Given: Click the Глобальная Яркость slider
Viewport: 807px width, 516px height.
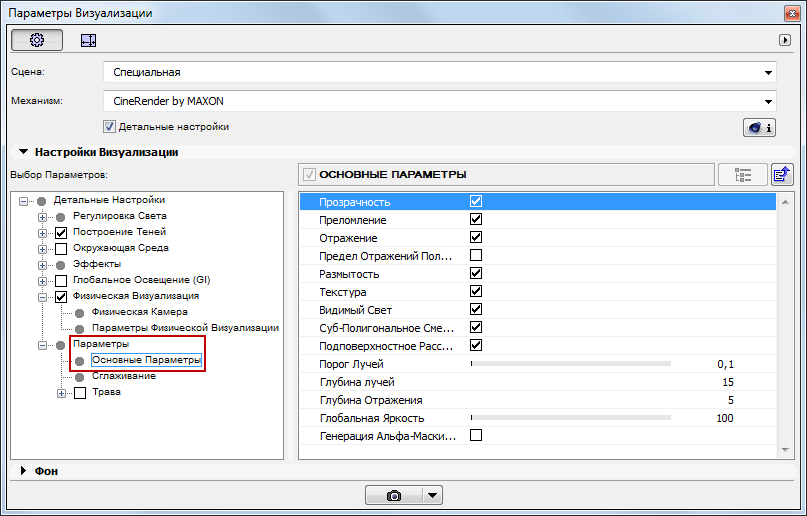Looking at the screenshot, I should (x=571, y=418).
